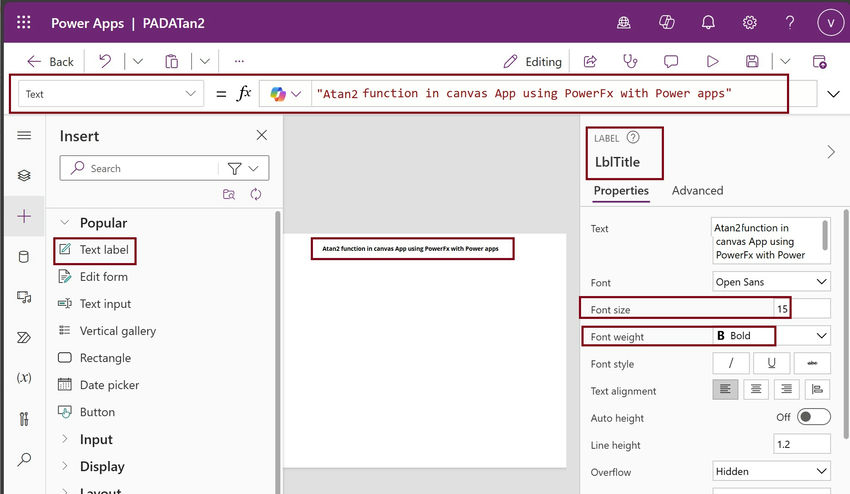Open the help question mark
The height and width of the screenshot is (494, 850).
[x=790, y=22]
